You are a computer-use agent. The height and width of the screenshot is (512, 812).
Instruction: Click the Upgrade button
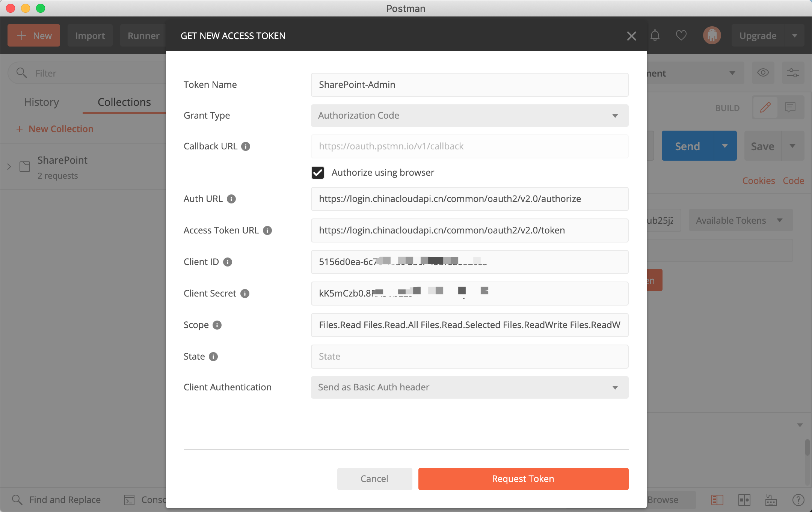[758, 36]
